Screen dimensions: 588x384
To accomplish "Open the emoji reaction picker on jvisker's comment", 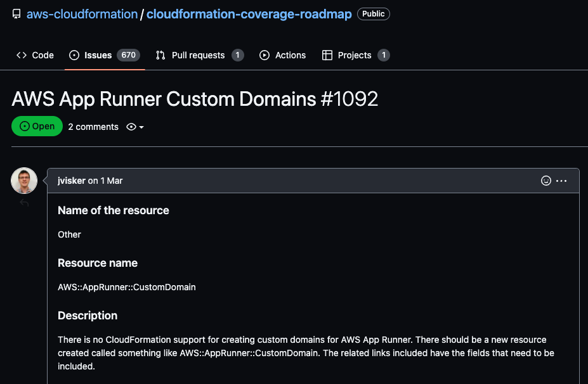I will 546,181.
